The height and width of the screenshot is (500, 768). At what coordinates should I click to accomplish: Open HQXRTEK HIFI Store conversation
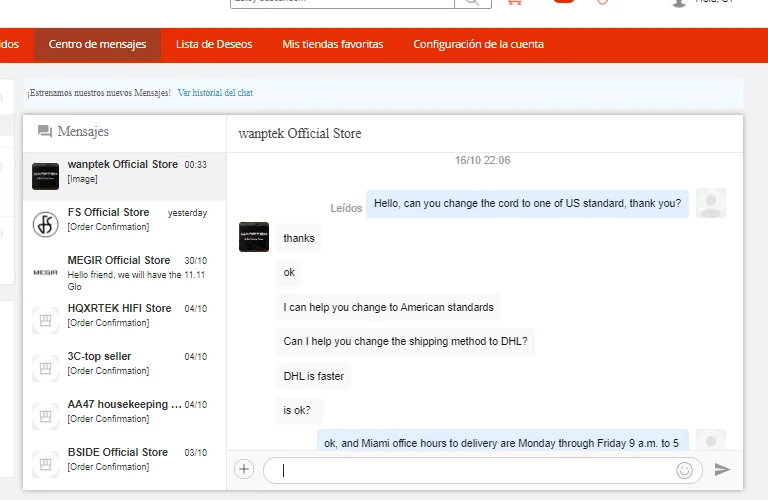point(124,320)
